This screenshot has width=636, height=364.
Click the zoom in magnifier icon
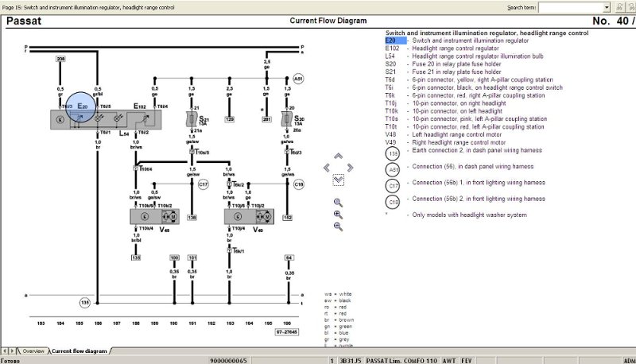point(338,215)
